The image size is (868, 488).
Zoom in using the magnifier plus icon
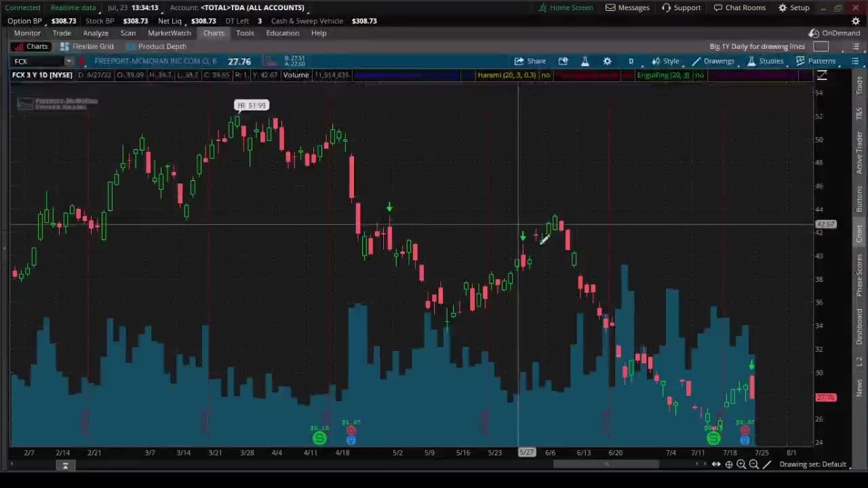[741, 464]
